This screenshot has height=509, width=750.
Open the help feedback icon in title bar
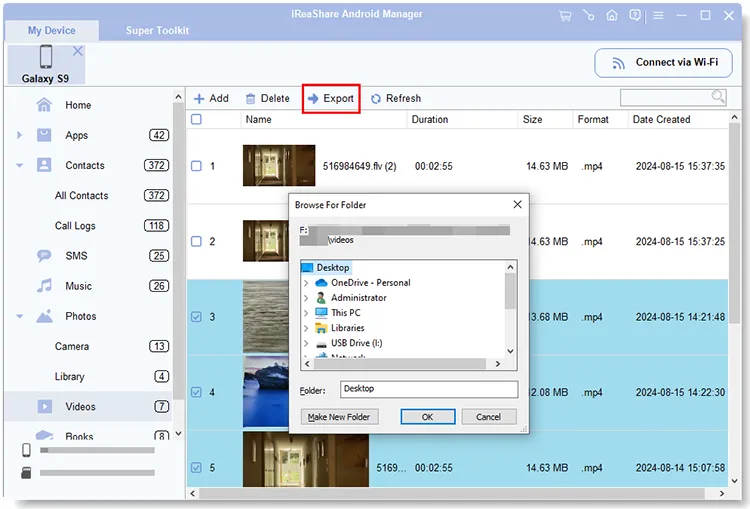635,16
